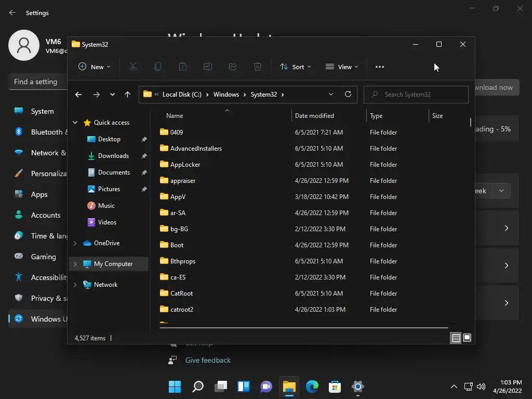
Task: Open the Sort dropdown menu
Action: point(295,67)
